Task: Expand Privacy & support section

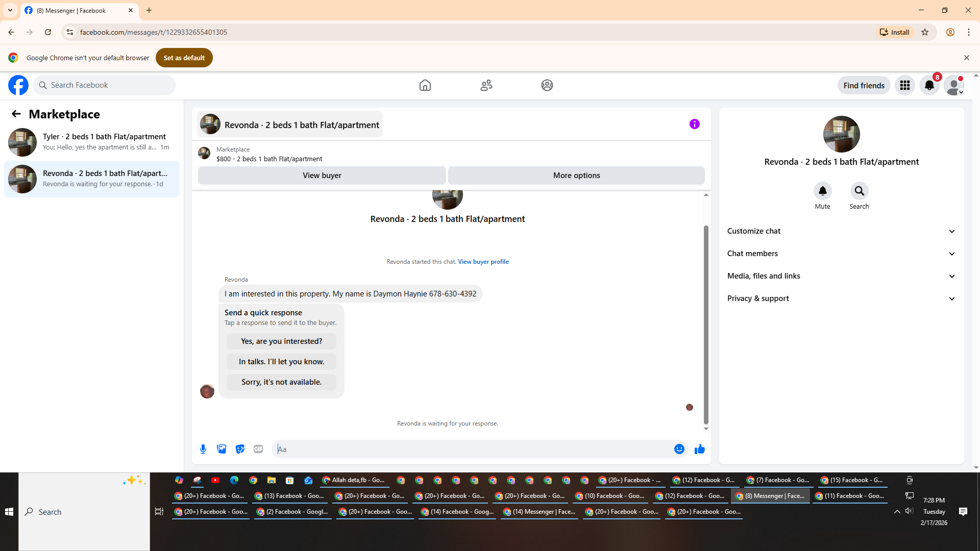Action: coord(841,298)
